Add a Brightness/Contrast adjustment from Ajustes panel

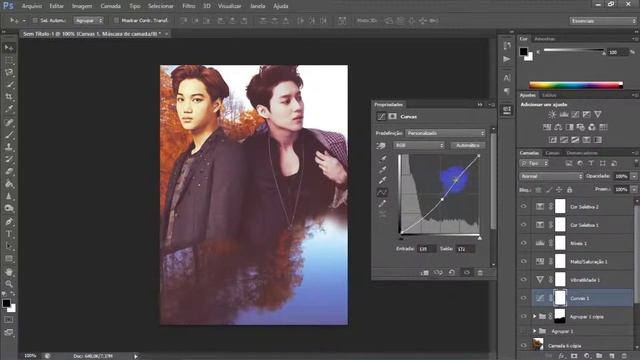coord(552,114)
